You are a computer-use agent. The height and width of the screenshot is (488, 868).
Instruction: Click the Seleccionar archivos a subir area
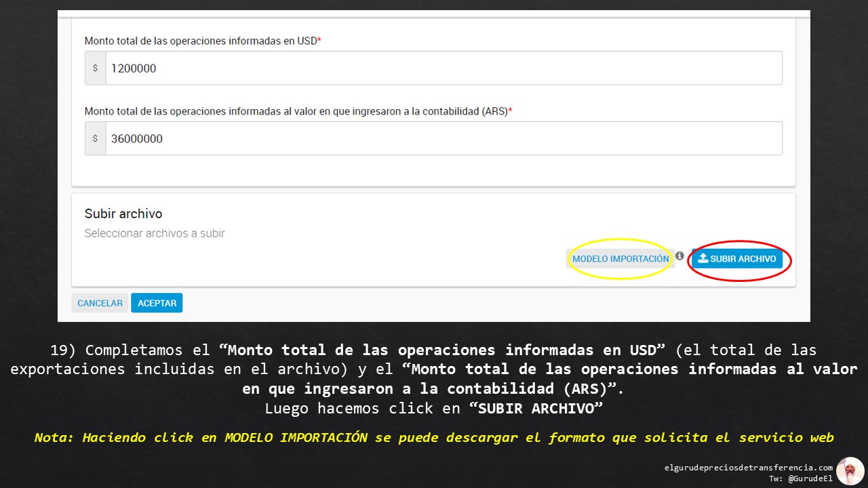pos(155,232)
